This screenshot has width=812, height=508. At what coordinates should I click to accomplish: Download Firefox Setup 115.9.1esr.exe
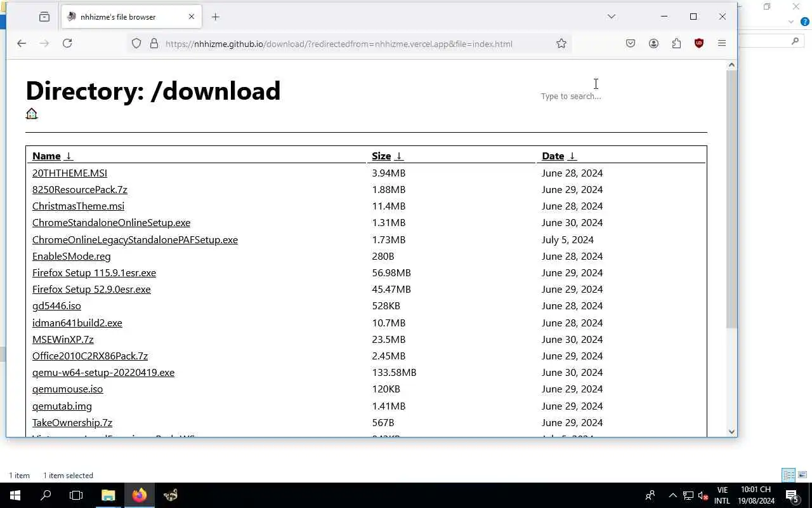coord(94,272)
